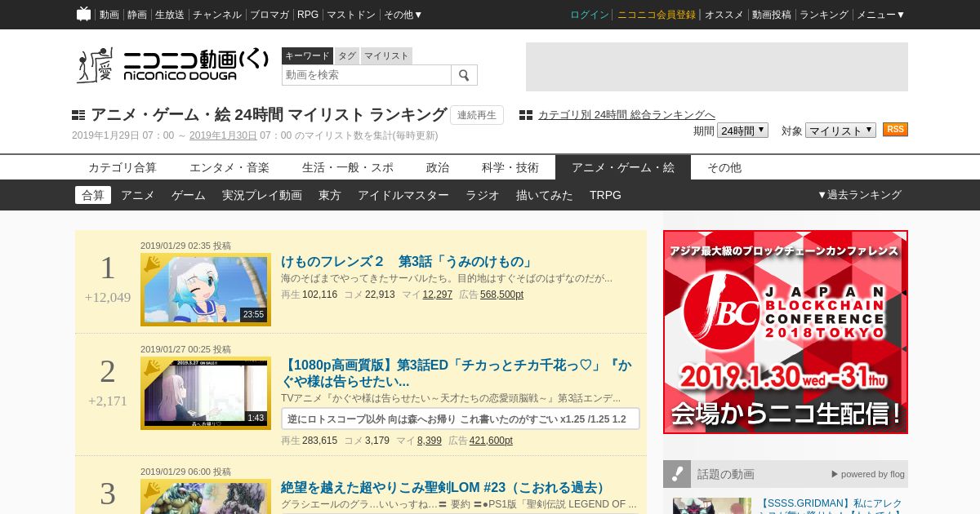Open 動画 in top navigation
The width and height of the screenshot is (980, 514).
pyautogui.click(x=109, y=15)
